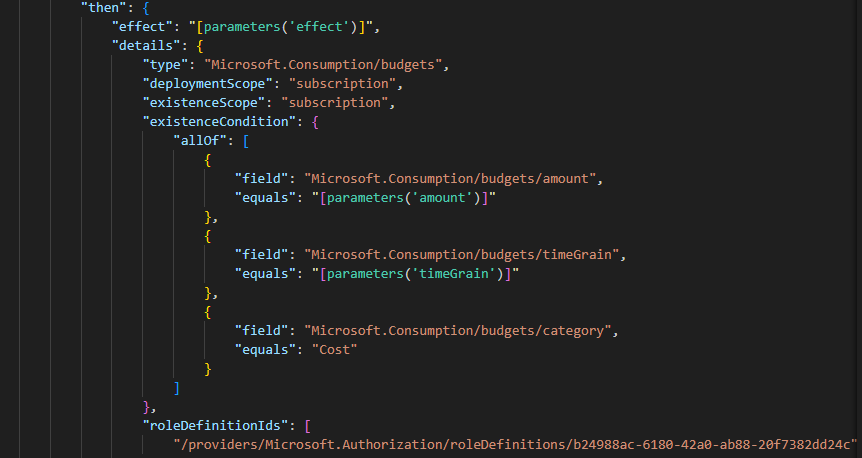
Task: Click the opening bracket after "allOf"
Action: [246, 141]
